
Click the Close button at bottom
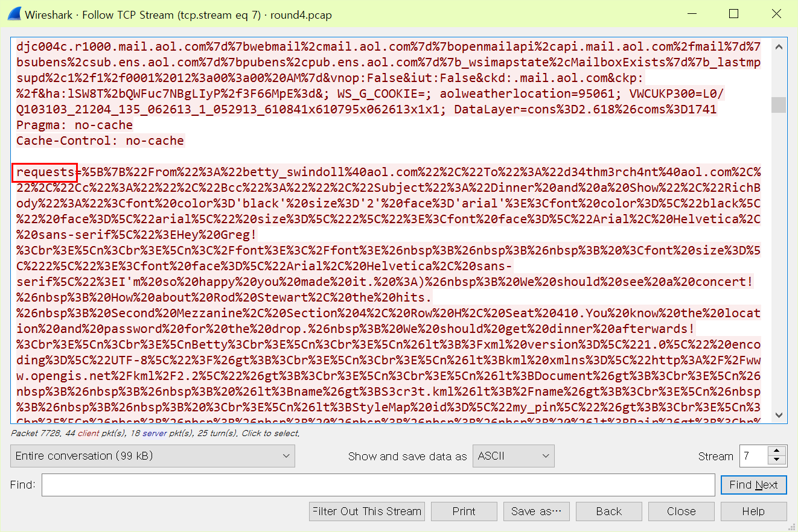pyautogui.click(x=681, y=511)
